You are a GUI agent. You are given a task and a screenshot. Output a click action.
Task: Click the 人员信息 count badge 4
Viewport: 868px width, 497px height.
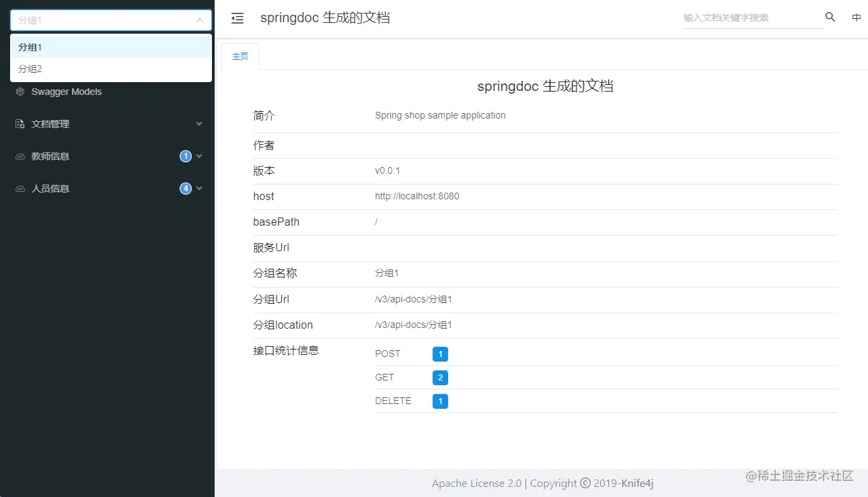(x=186, y=189)
